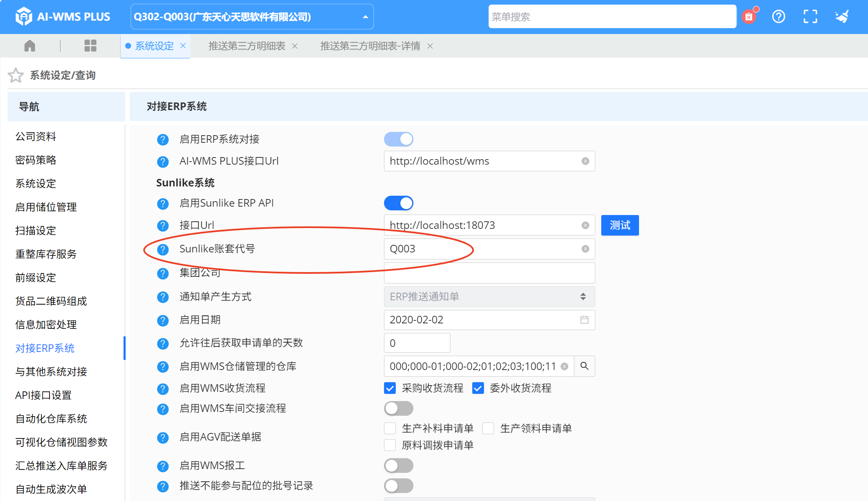Click the 允许往后获取申请单的天数 number field
The height and width of the screenshot is (501, 868).
pyautogui.click(x=417, y=343)
